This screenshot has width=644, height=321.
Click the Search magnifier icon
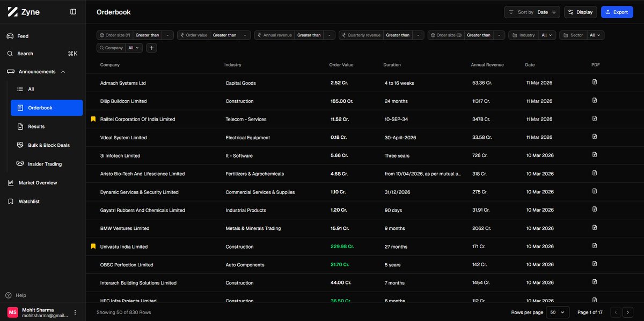click(x=10, y=54)
